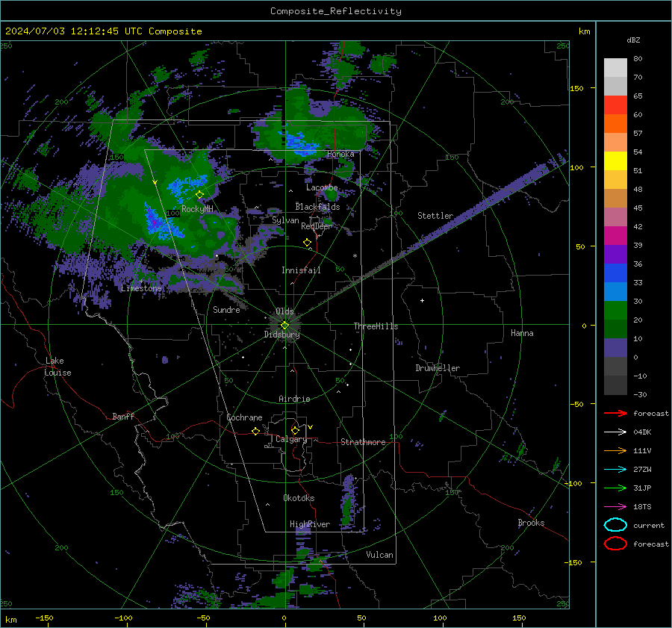
Task: Click yellow diamond marker above Calgary label
Action: click(295, 430)
